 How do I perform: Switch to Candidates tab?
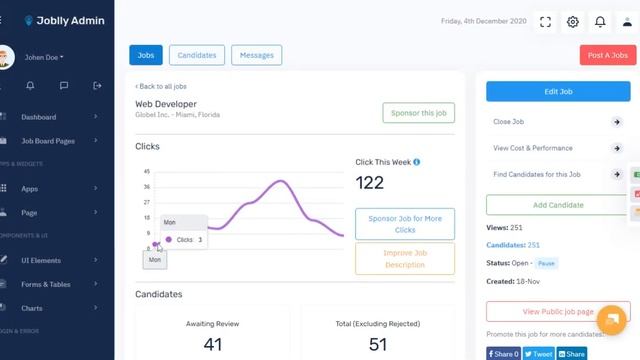197,55
